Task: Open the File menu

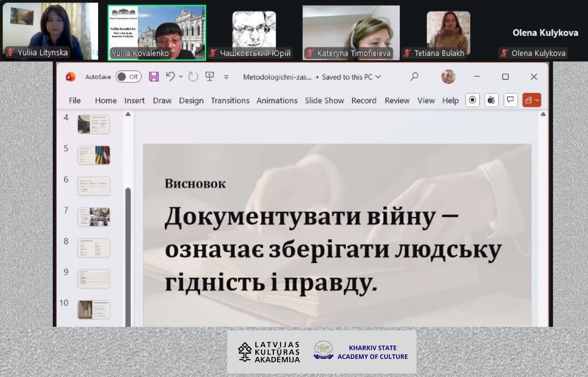Action: click(75, 101)
